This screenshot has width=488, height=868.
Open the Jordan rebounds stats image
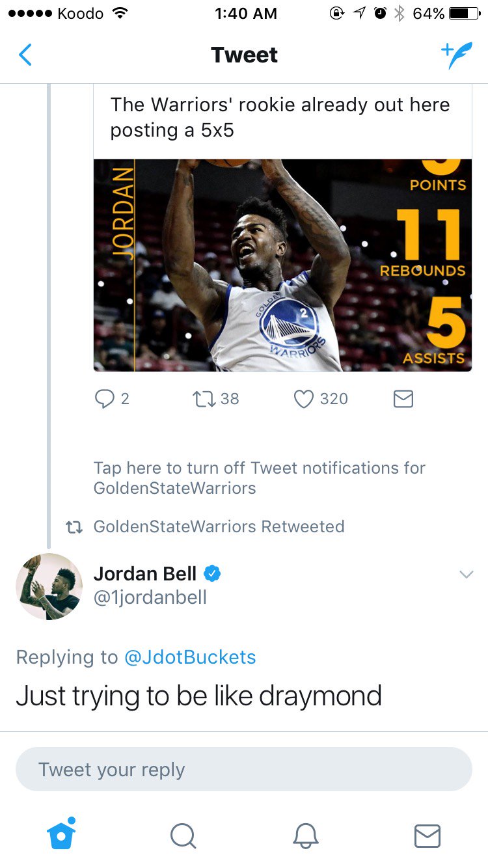282,265
